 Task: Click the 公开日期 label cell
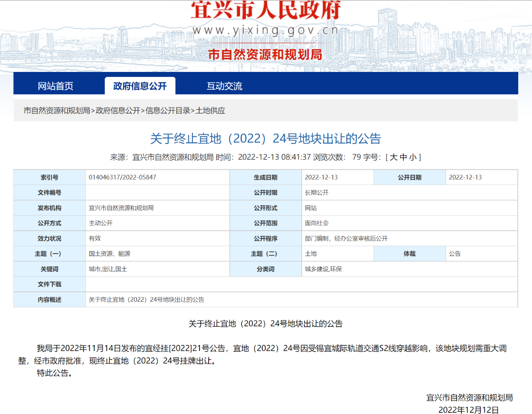(x=410, y=177)
